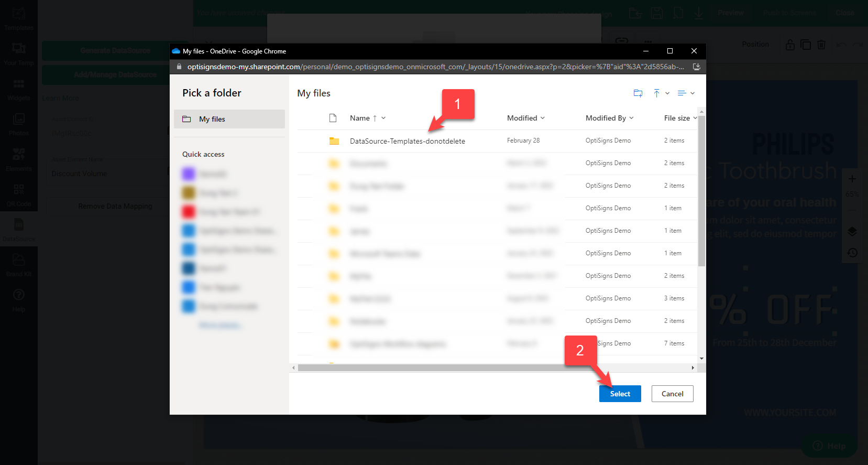868x465 pixels.
Task: Expand the Name column sort menu
Action: pyautogui.click(x=383, y=118)
